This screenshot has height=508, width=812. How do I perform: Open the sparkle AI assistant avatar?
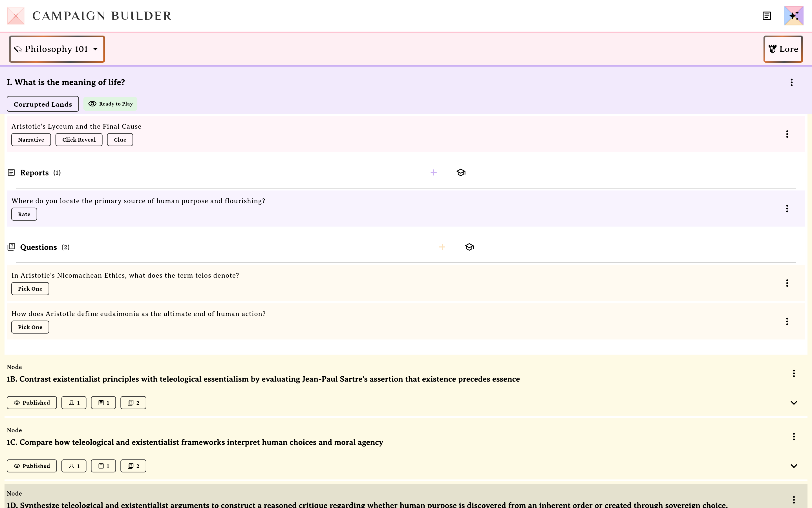click(x=794, y=16)
